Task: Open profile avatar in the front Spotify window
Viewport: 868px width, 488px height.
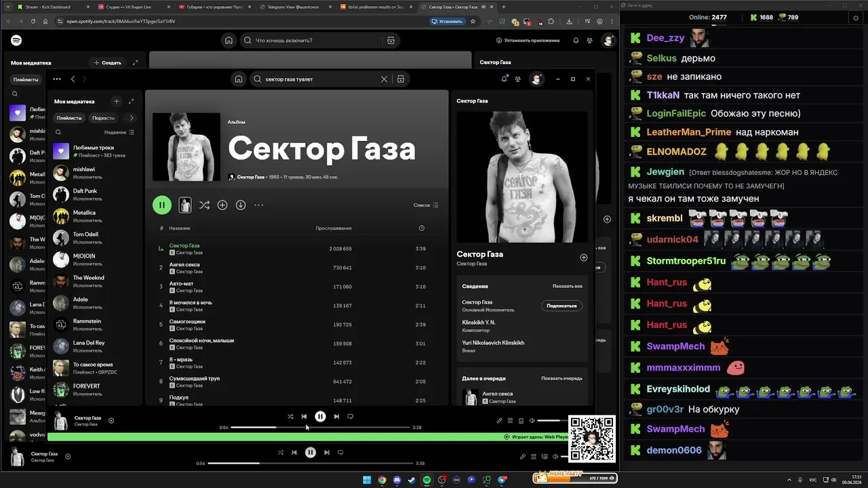Action: pos(536,79)
